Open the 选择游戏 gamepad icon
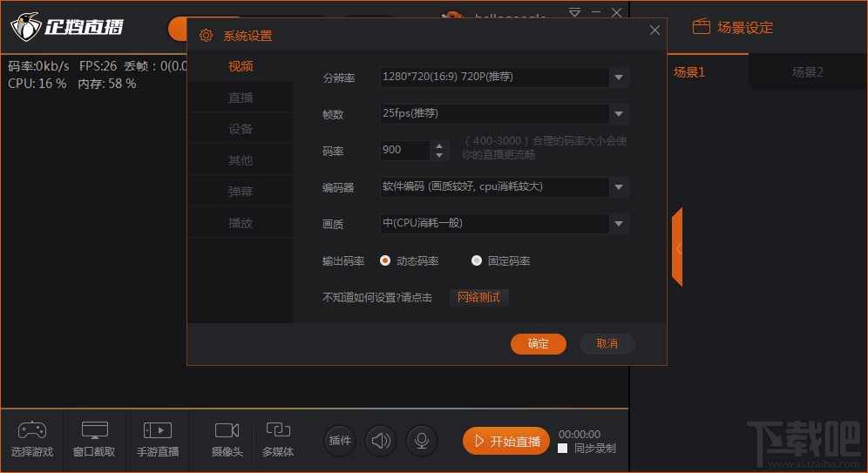 pos(32,429)
